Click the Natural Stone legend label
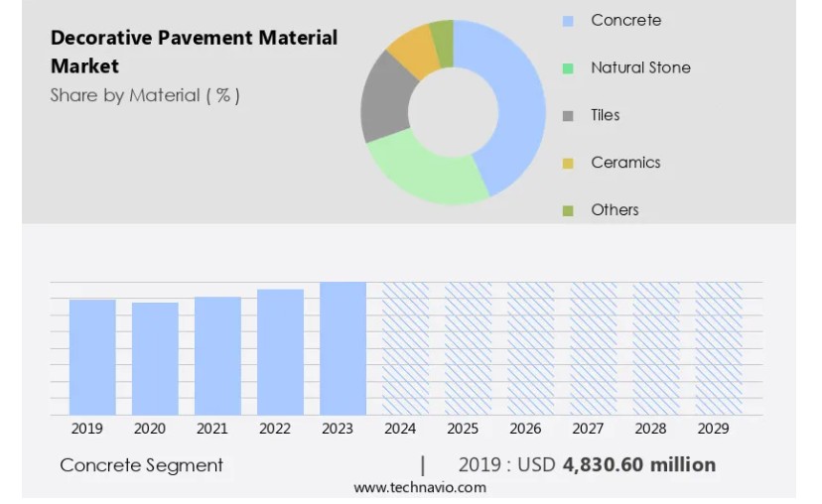Image resolution: width=822 pixels, height=504 pixels. point(640,68)
